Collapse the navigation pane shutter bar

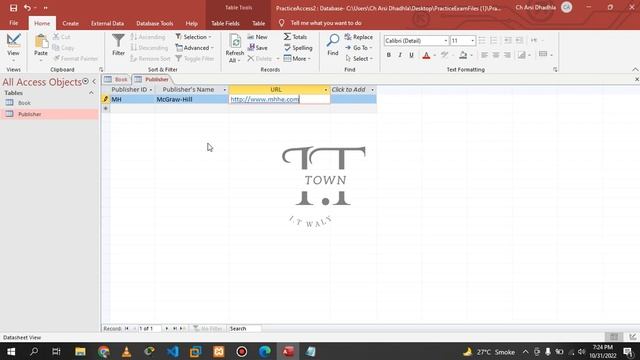click(x=94, y=82)
